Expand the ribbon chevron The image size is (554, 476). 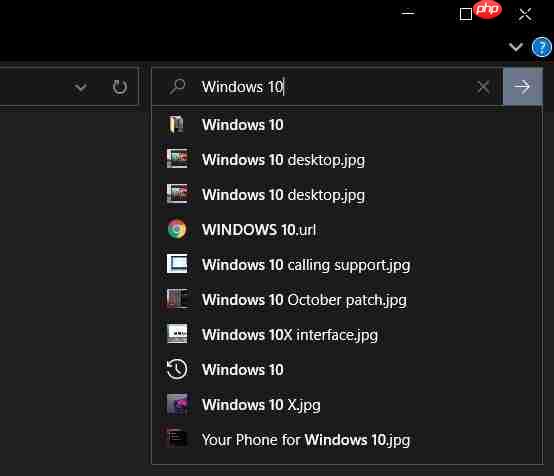[515, 47]
